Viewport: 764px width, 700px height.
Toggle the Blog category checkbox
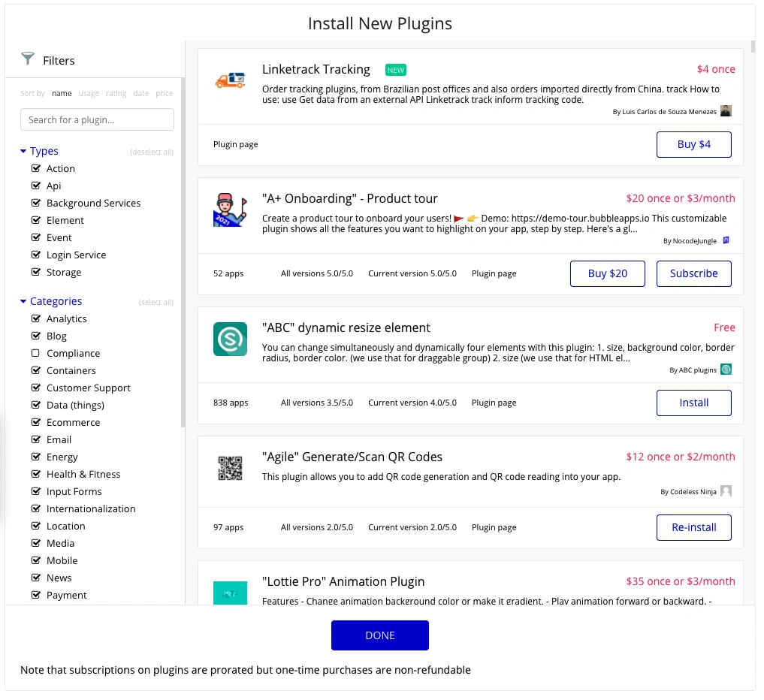35,336
